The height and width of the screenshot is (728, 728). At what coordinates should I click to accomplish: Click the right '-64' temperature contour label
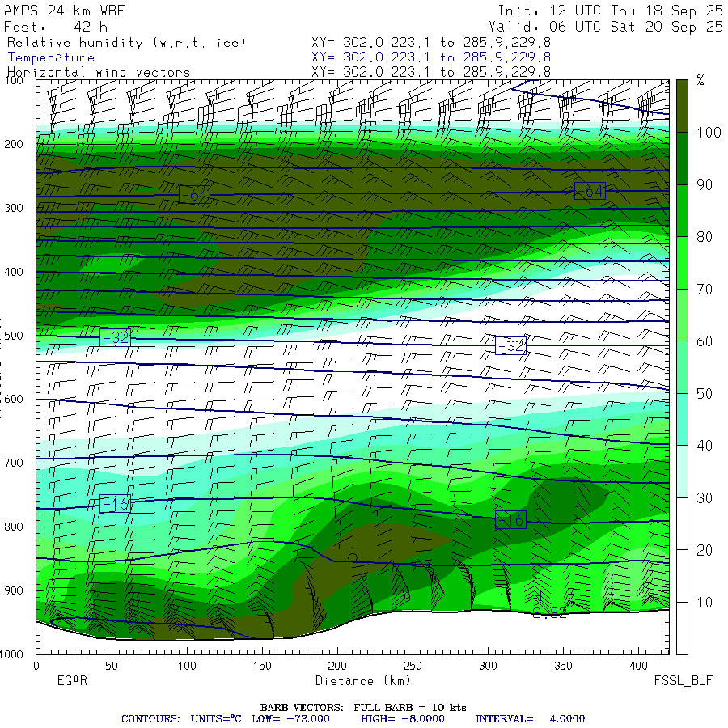tap(590, 191)
